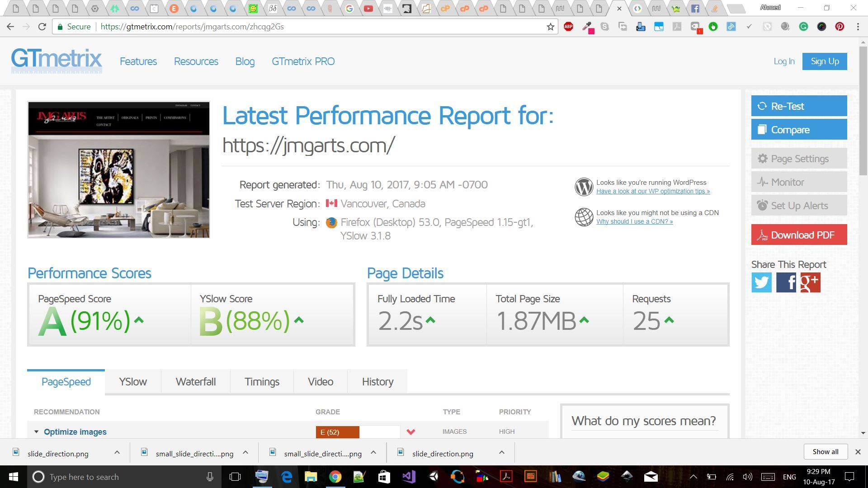This screenshot has width=868, height=488.
Task: Open the Windows Store taskbar icon
Action: (x=384, y=477)
